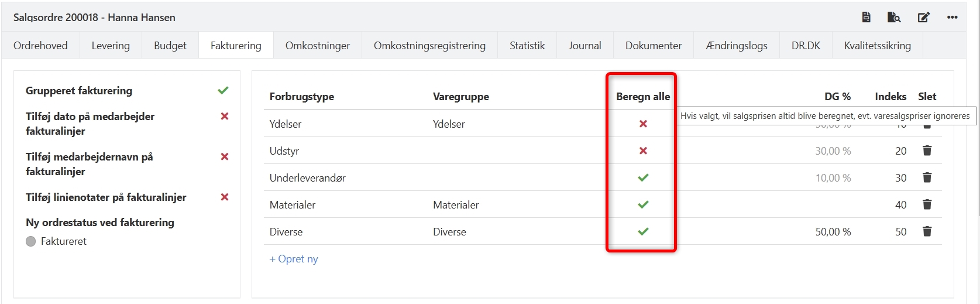Click the Beregn alle column header

[643, 97]
